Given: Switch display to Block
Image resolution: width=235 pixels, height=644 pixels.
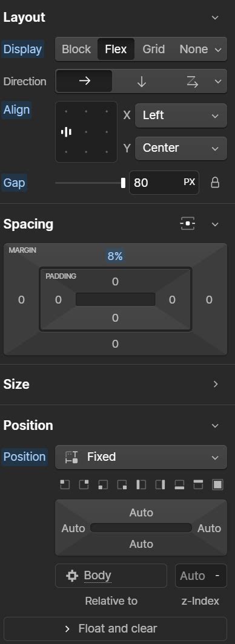Looking at the screenshot, I should pos(76,50).
